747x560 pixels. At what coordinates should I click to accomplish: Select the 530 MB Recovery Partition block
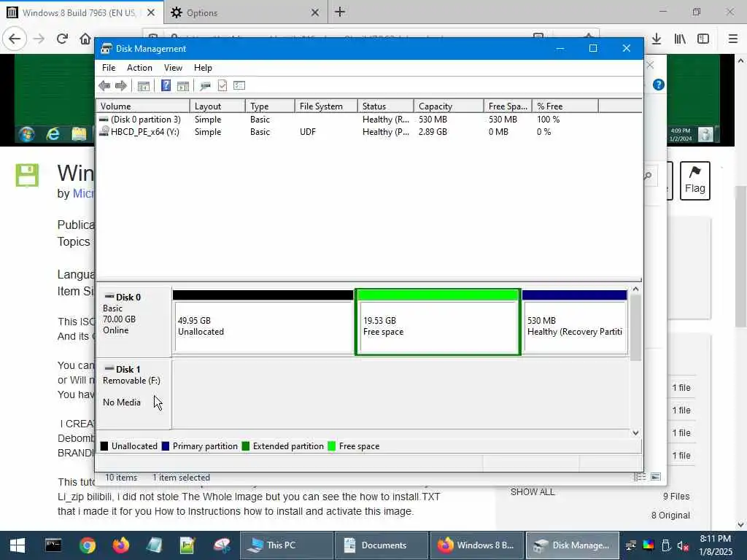[x=575, y=322]
